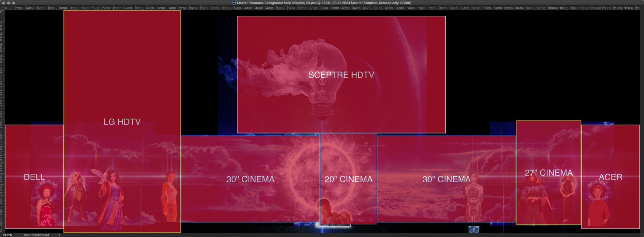
Task: Click the green zoom window button
Action: coord(14,3)
